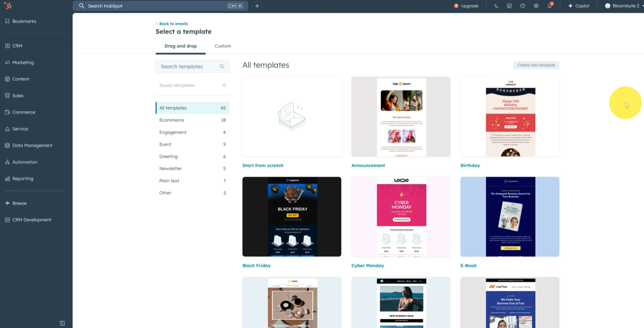Select the New Running Gear template thumbnail
The width and height of the screenshot is (644, 328).
coord(401,303)
